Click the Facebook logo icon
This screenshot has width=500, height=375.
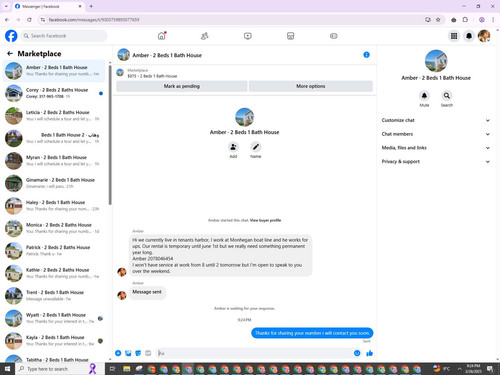click(11, 36)
